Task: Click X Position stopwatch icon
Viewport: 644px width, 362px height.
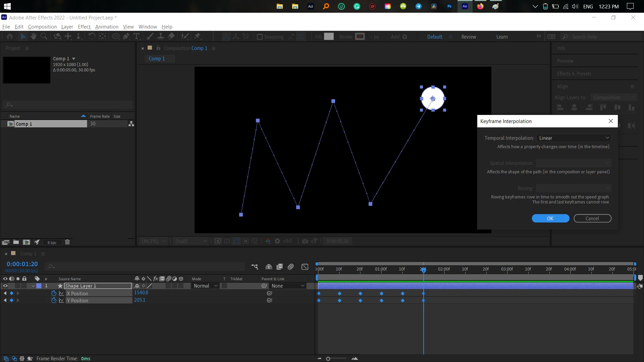Action: tap(54, 293)
